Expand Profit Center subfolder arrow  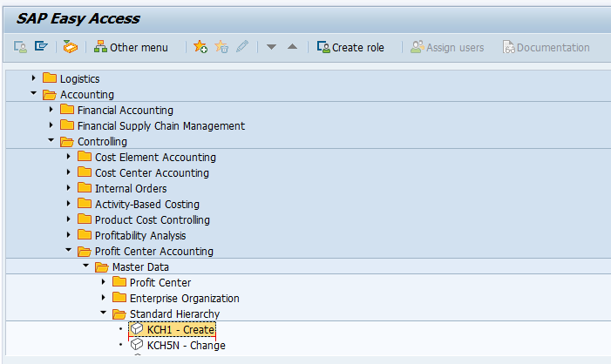point(104,281)
